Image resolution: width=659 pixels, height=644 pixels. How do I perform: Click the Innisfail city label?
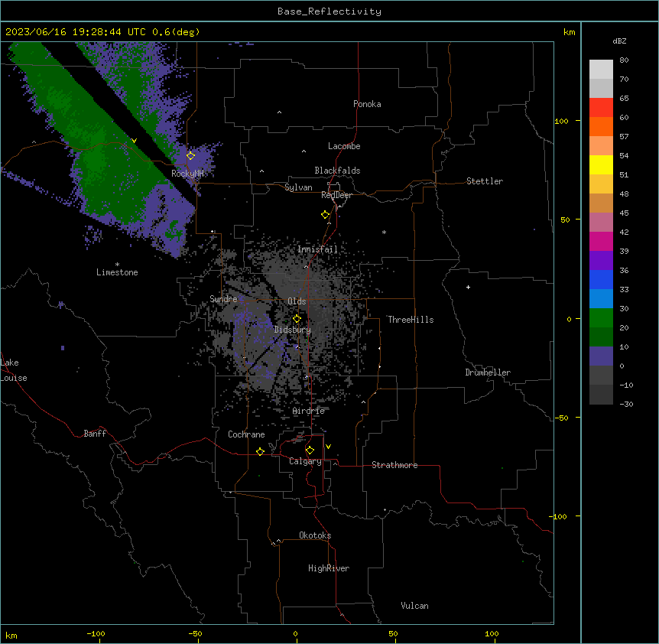[317, 249]
